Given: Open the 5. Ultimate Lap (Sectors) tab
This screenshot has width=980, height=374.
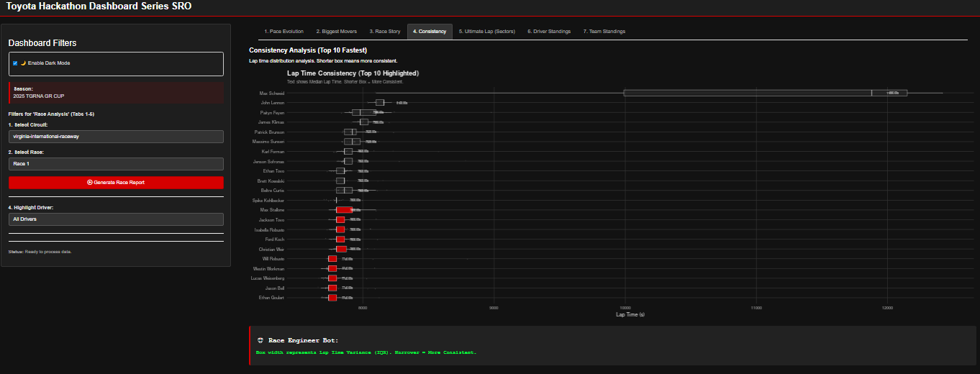Looking at the screenshot, I should coord(487,32).
